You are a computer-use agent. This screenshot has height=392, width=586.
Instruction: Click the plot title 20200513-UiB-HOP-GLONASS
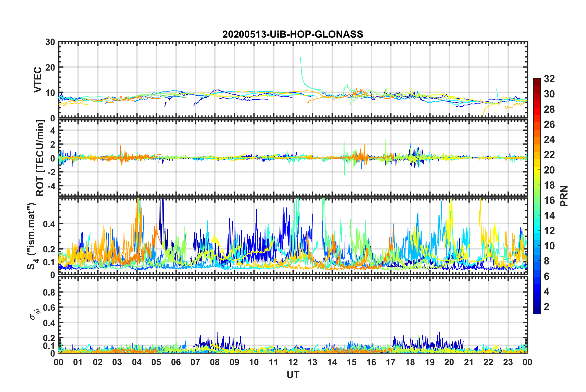[293, 34]
